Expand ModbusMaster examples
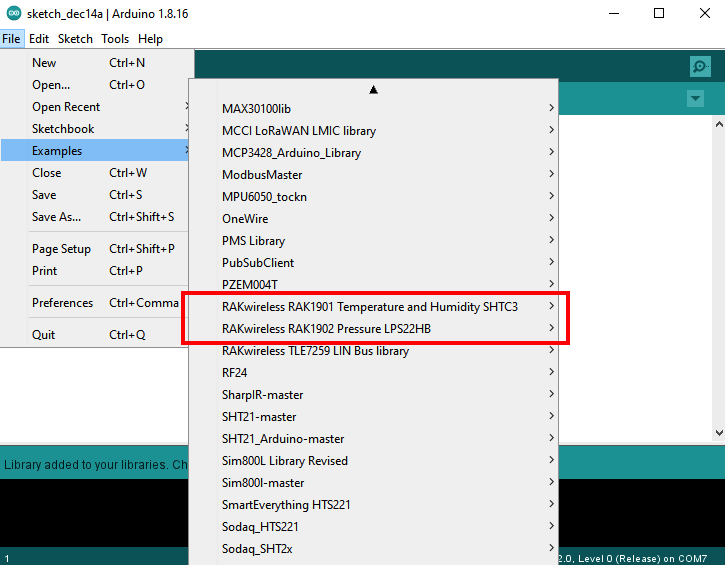Image resolution: width=725 pixels, height=565 pixels. 374,175
